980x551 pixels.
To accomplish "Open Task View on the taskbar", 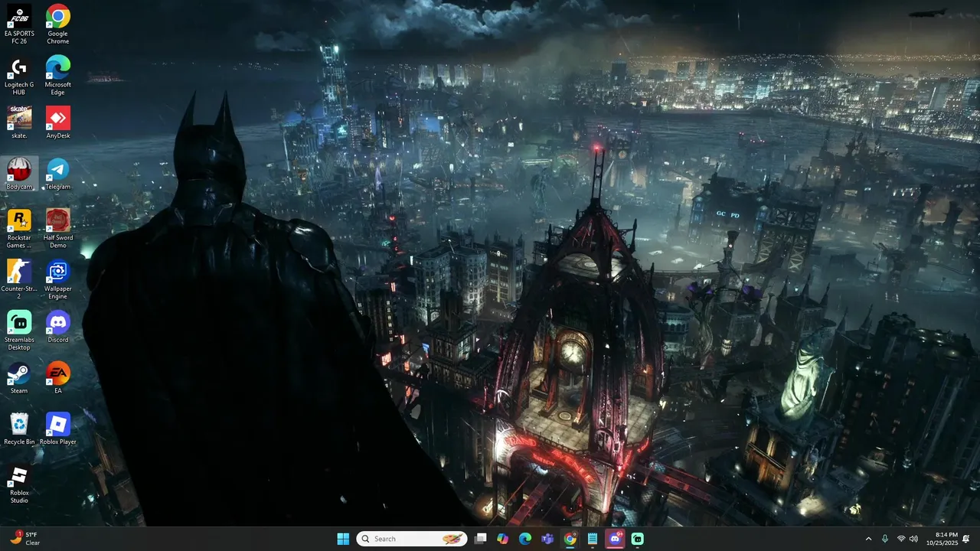I will [x=481, y=539].
